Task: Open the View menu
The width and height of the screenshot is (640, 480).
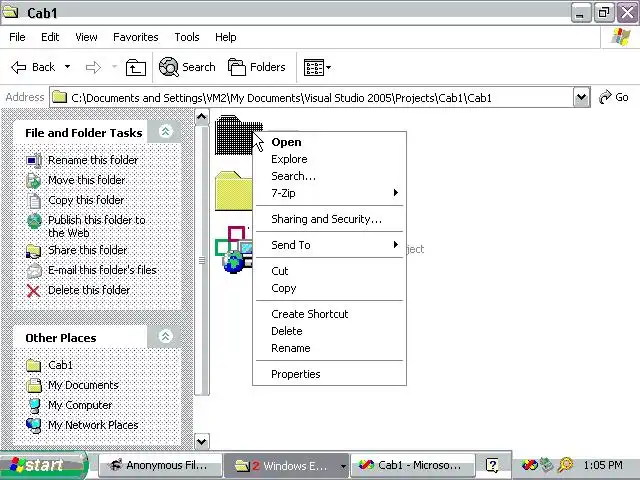Action: click(x=86, y=37)
